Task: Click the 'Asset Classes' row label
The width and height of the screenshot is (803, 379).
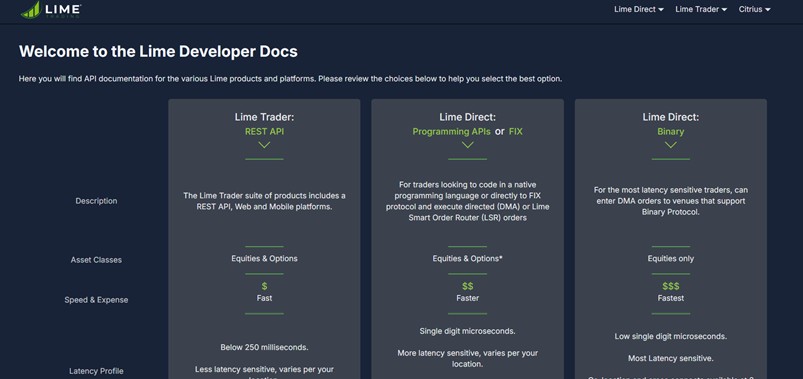Action: pyautogui.click(x=96, y=260)
